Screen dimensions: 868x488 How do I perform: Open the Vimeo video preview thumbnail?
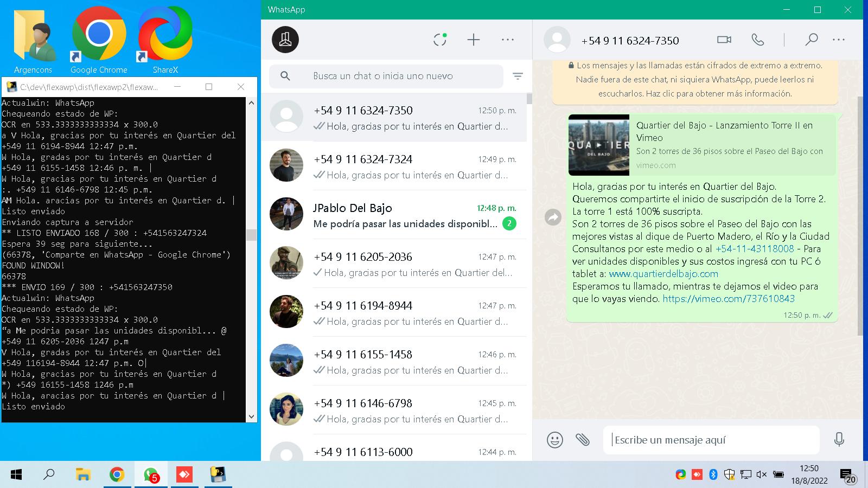point(599,145)
